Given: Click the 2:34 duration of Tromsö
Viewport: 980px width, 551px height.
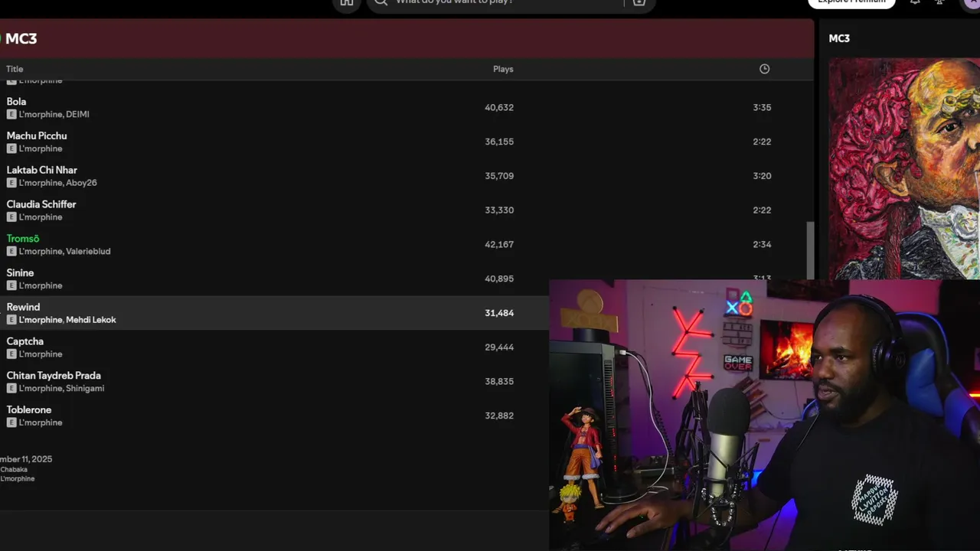Looking at the screenshot, I should [762, 245].
